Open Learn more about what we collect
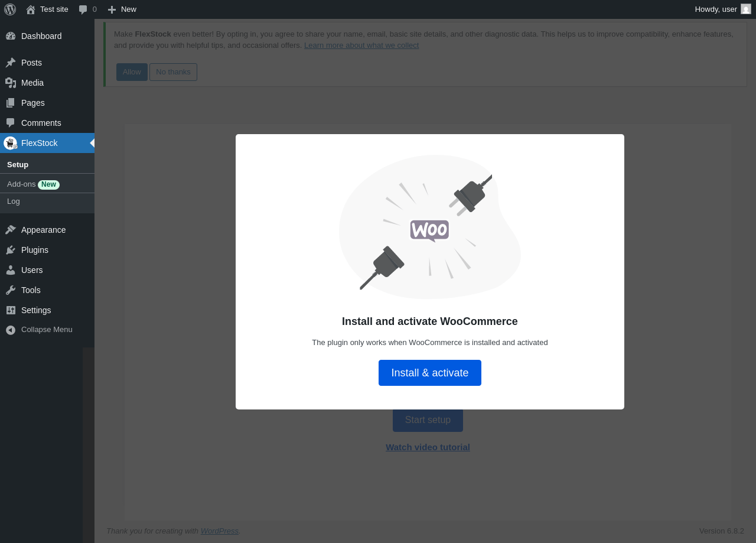This screenshot has height=543, width=756. click(361, 45)
